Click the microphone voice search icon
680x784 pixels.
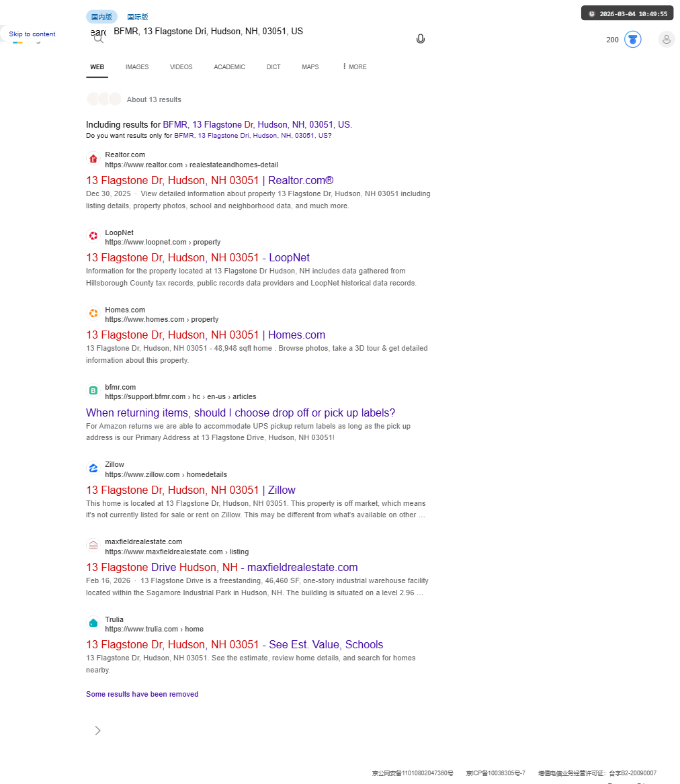[x=421, y=39]
